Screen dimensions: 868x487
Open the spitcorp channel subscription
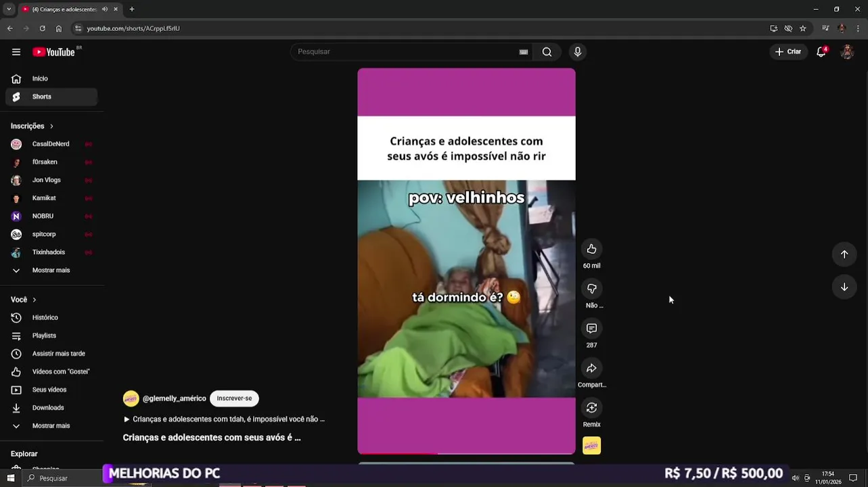pos(51,234)
